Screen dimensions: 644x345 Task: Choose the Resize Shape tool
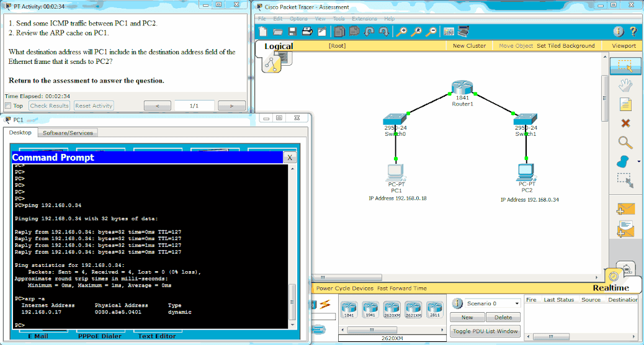[625, 180]
